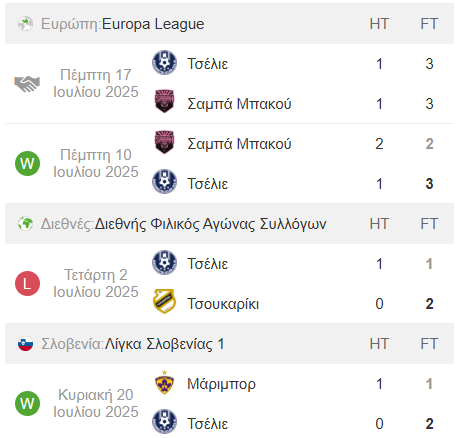Click Τσέλιε crest in the 17 July match
This screenshot has width=456, height=438.
[x=164, y=62]
